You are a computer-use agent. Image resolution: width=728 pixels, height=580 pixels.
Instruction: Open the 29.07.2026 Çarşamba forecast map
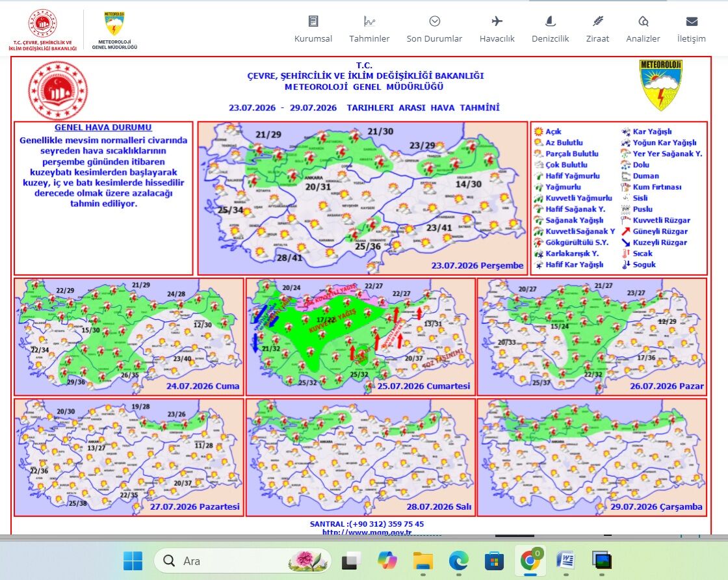click(592, 457)
